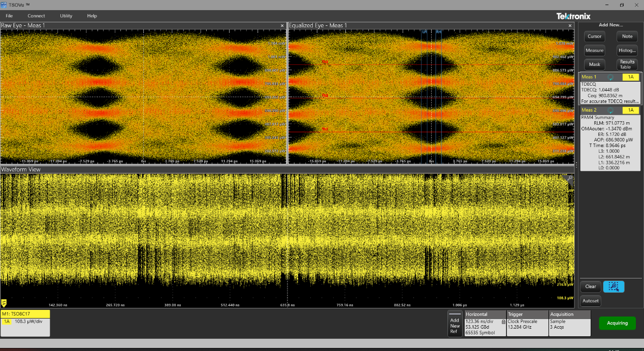Image resolution: width=644 pixels, height=351 pixels.
Task: Close the Raw Eye - Meas 1 panel
Action: click(x=282, y=25)
